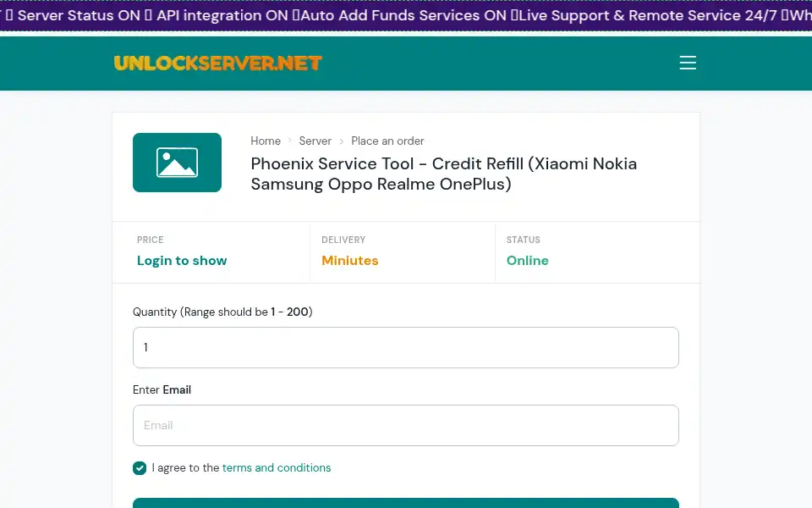Click the scrolling Server Status announcement bar
The height and width of the screenshot is (508, 812).
[406, 15]
